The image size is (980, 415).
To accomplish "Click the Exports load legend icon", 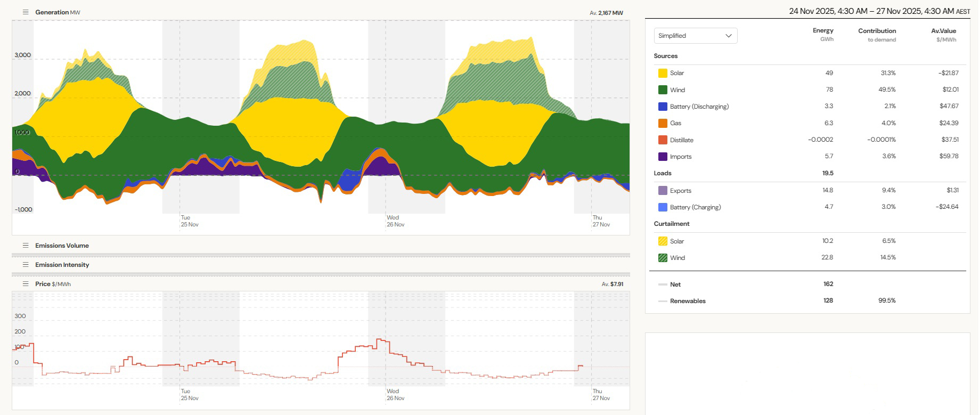I will coord(663,191).
